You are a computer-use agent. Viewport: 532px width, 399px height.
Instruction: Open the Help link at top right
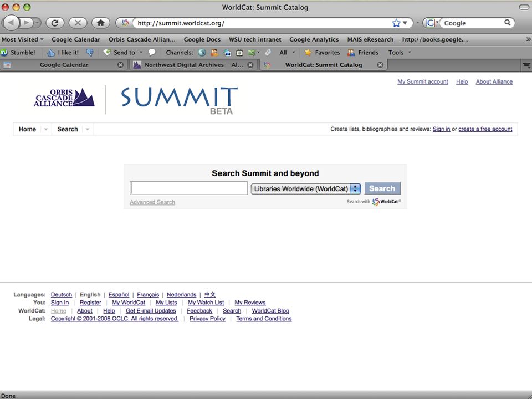point(462,82)
